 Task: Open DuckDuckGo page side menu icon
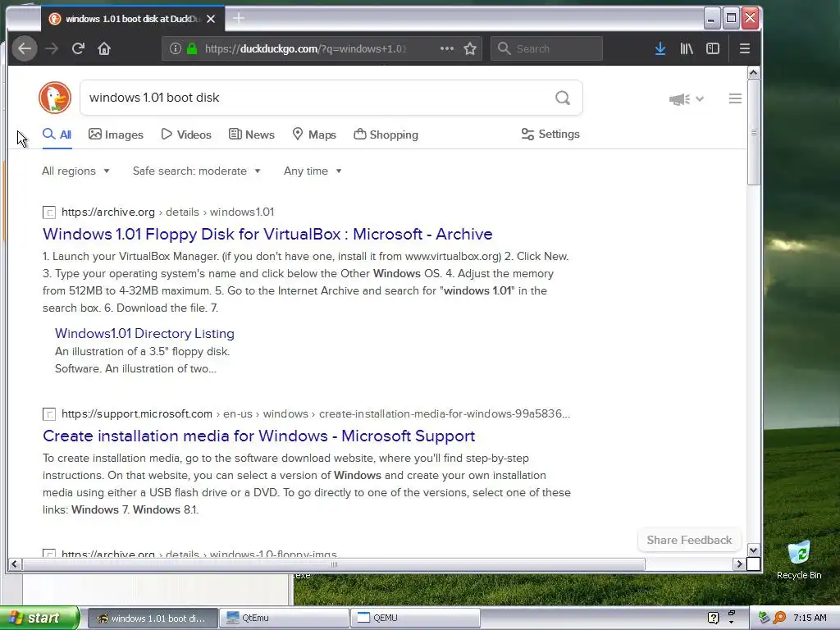pos(735,98)
